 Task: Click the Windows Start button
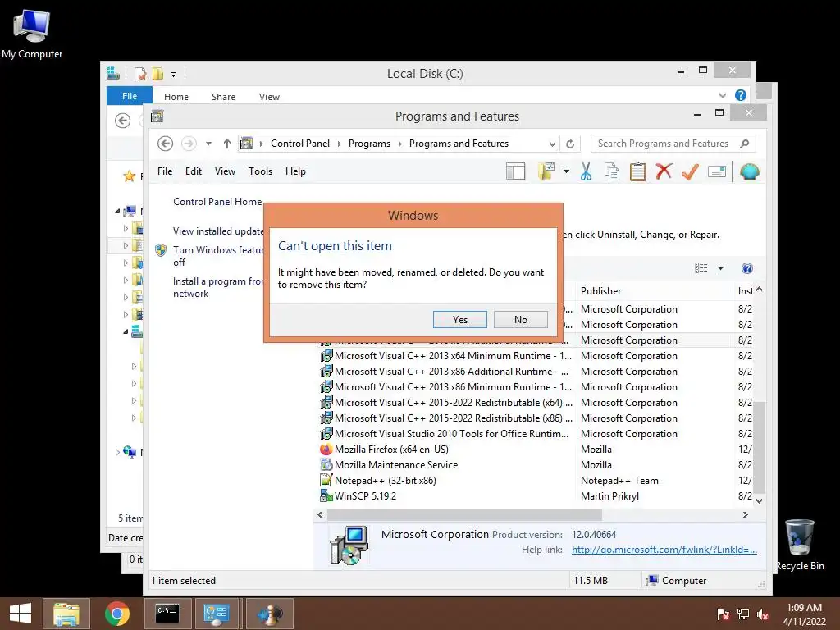(x=21, y=614)
